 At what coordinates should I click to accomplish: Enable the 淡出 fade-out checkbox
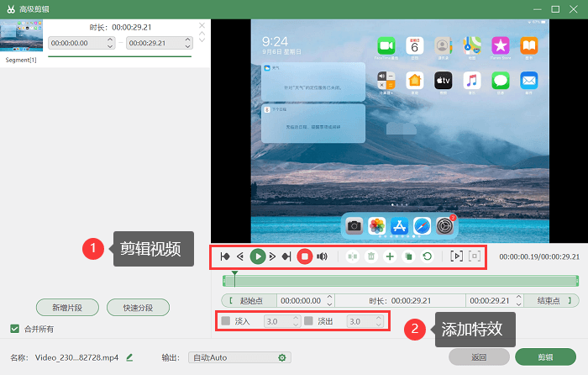pyautogui.click(x=308, y=321)
